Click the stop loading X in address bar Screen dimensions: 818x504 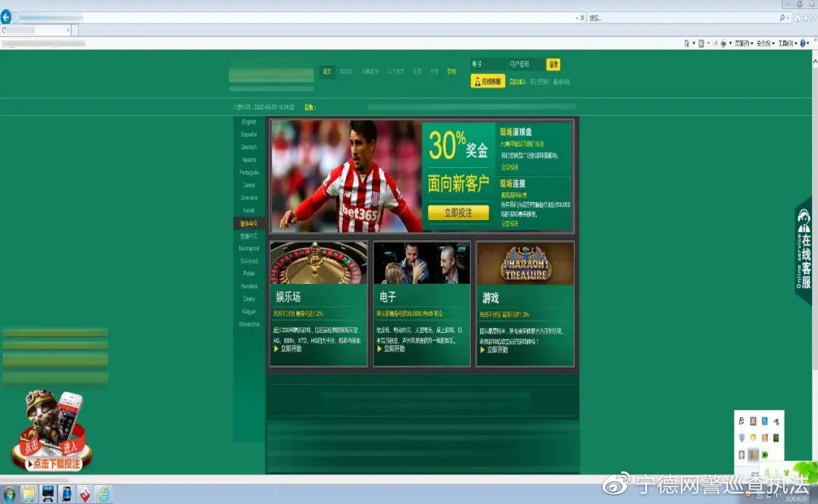pyautogui.click(x=582, y=17)
